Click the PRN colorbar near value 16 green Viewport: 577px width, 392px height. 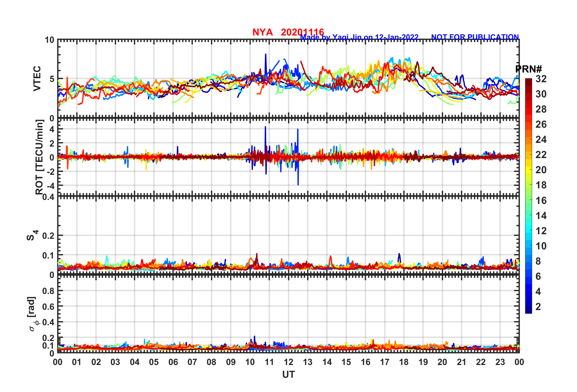[528, 200]
